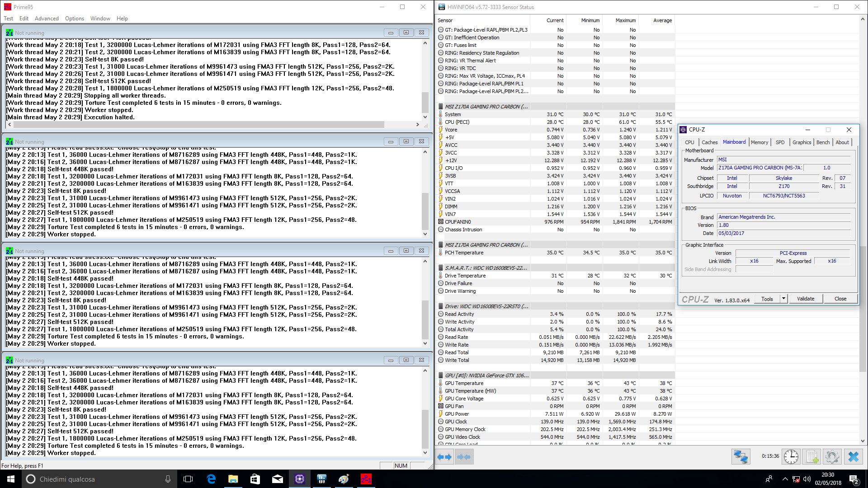Open the volume control tray icon

point(807,479)
